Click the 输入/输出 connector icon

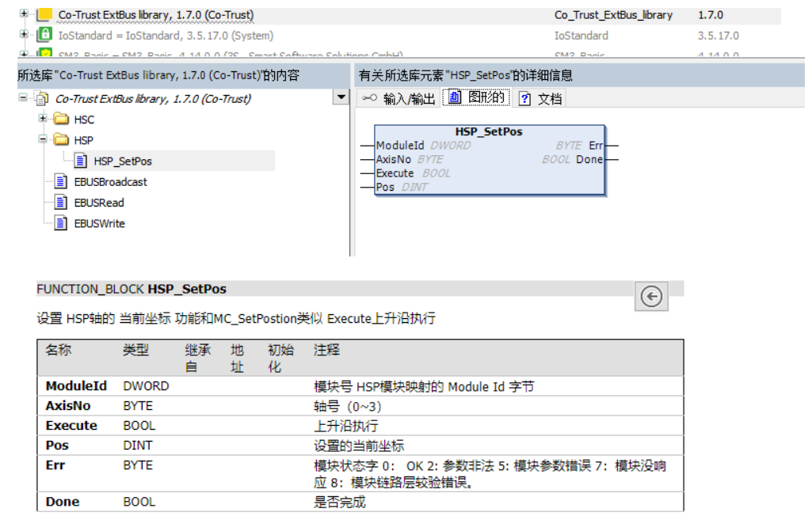point(369,98)
